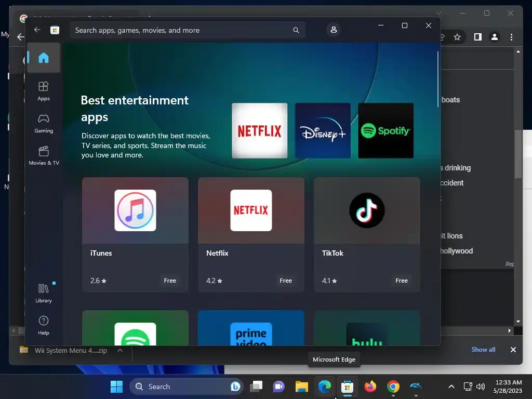Click Chrome's back arrow
The width and height of the screenshot is (532, 399).
pyautogui.click(x=21, y=37)
